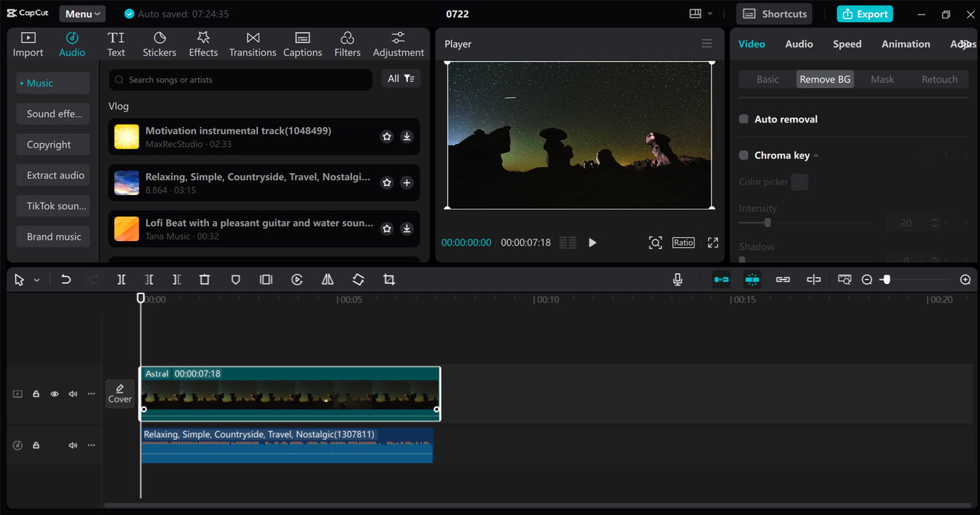Open the Filters panel
The height and width of the screenshot is (515, 980).
[347, 44]
